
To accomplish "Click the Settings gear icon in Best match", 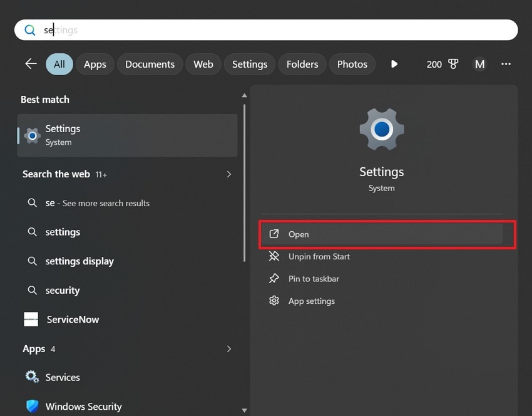I will click(32, 135).
